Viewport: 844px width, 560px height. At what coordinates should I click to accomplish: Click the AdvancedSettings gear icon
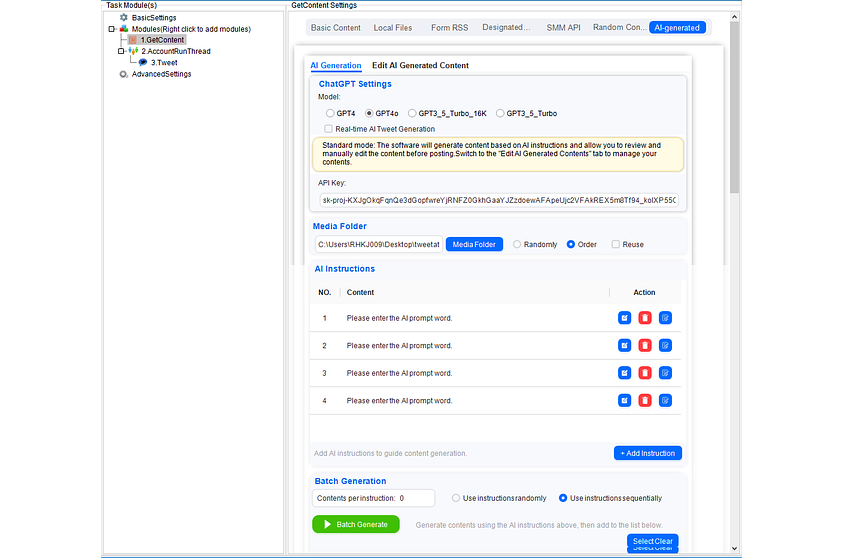point(124,74)
